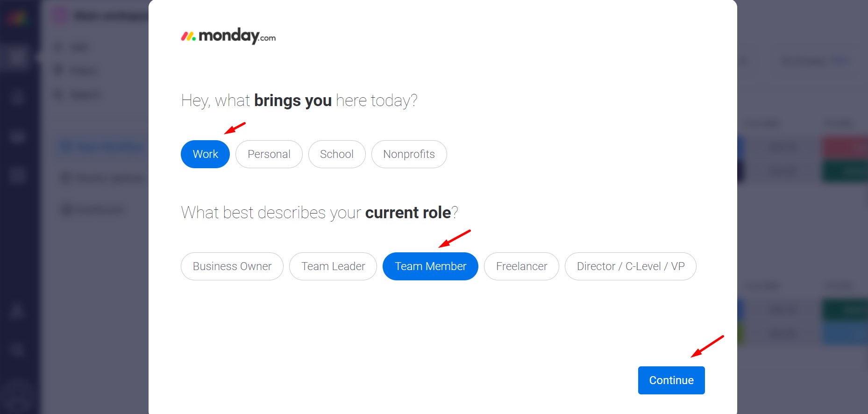Image resolution: width=868 pixels, height=414 pixels.
Task: Pick the School option
Action: click(x=336, y=154)
